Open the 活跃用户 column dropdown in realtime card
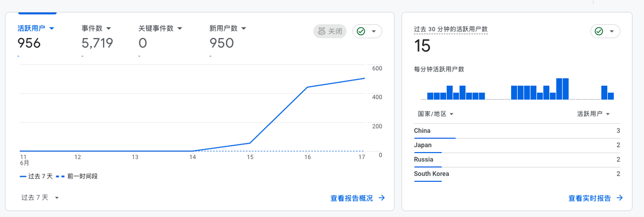 tap(594, 114)
